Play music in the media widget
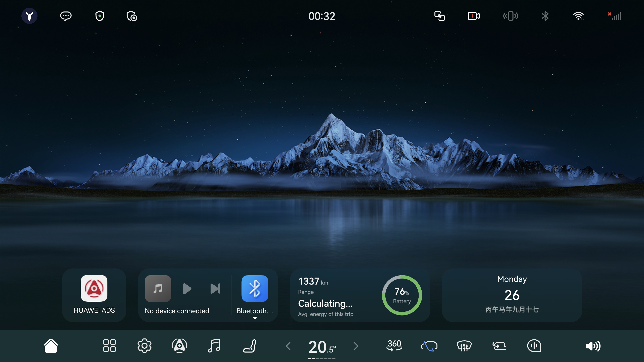 (x=187, y=289)
